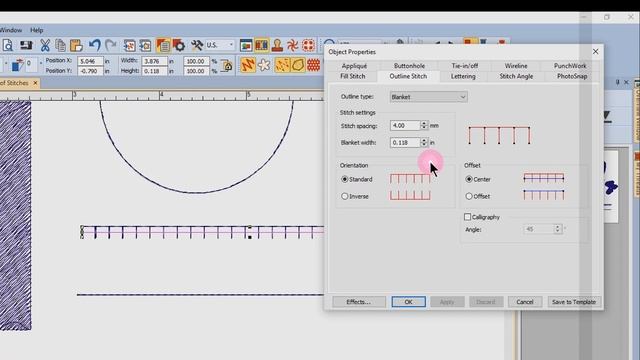Select the Offset radio button
The width and height of the screenshot is (640, 360).
coord(469,196)
